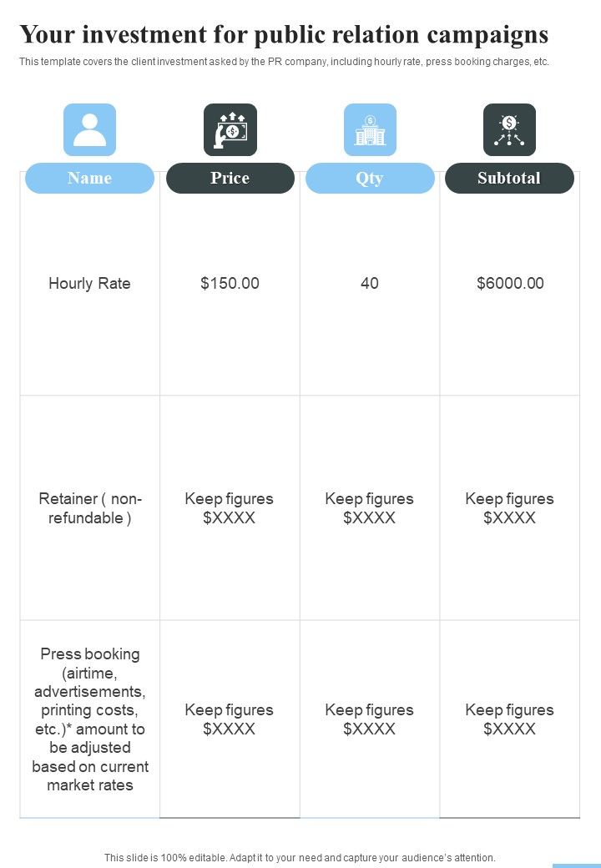The image size is (601, 868).
Task: Click the bank building icon above Qty
Action: (371, 129)
